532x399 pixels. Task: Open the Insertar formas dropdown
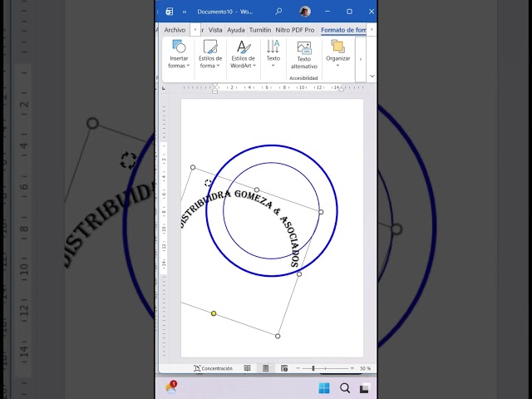pyautogui.click(x=179, y=55)
